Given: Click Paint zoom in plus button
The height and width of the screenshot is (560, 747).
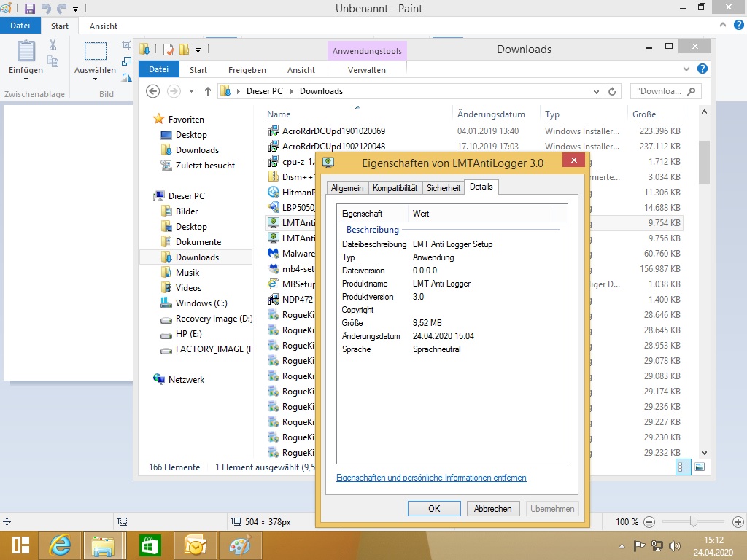Looking at the screenshot, I should [x=738, y=522].
